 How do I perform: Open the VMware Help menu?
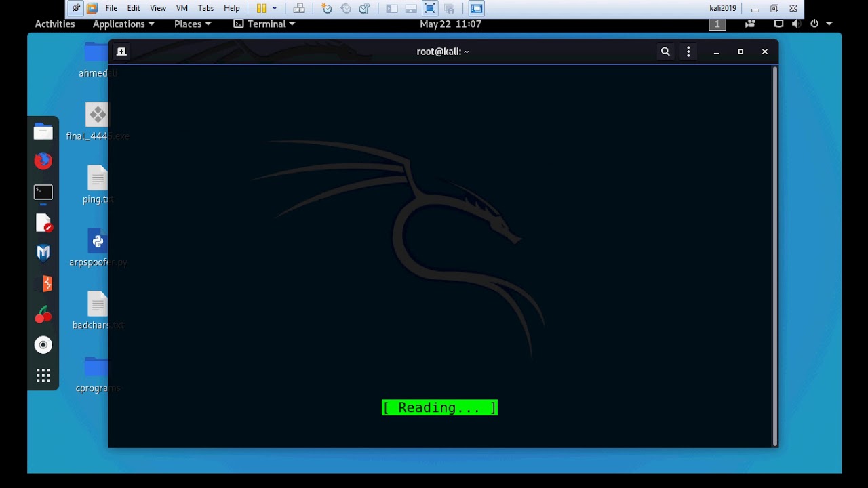[x=232, y=8]
